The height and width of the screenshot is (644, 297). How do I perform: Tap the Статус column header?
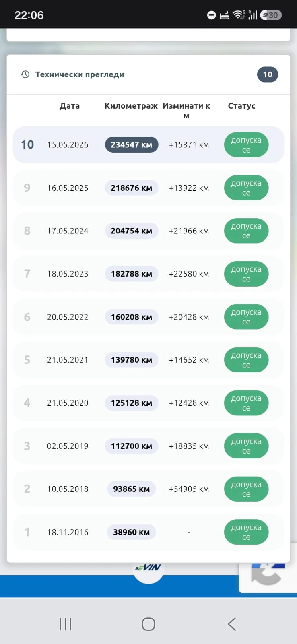click(241, 106)
